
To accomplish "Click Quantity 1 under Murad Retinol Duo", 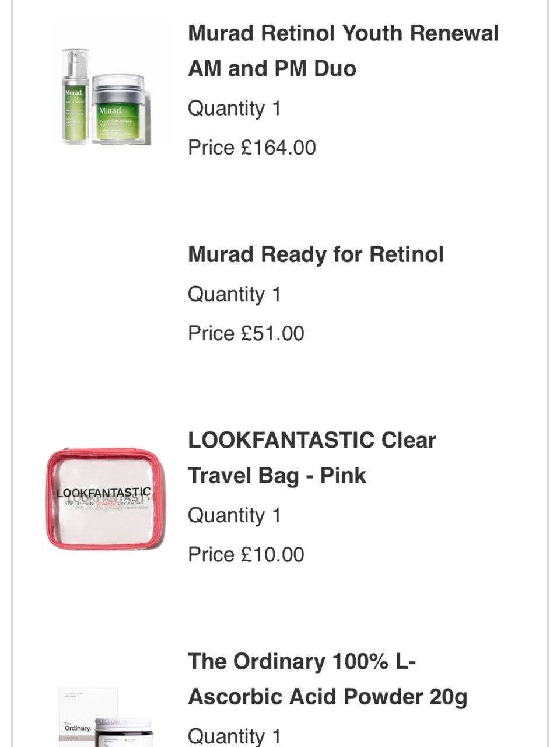I will (235, 109).
